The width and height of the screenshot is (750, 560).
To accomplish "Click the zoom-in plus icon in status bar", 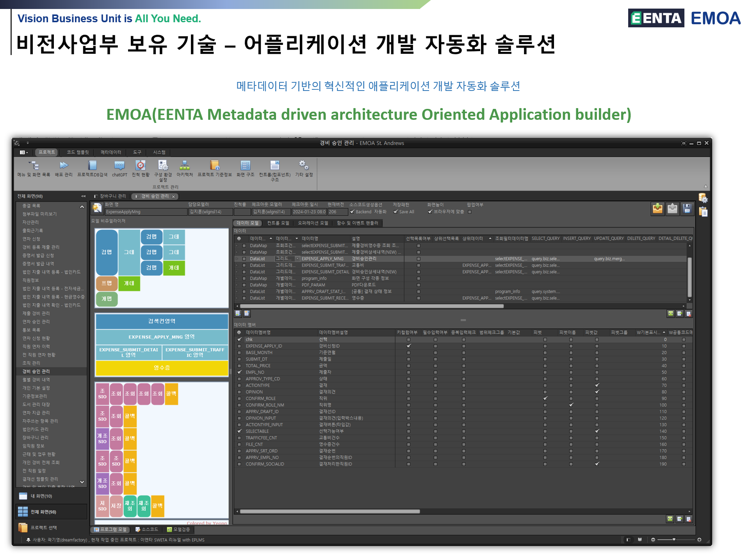I will click(x=699, y=540).
